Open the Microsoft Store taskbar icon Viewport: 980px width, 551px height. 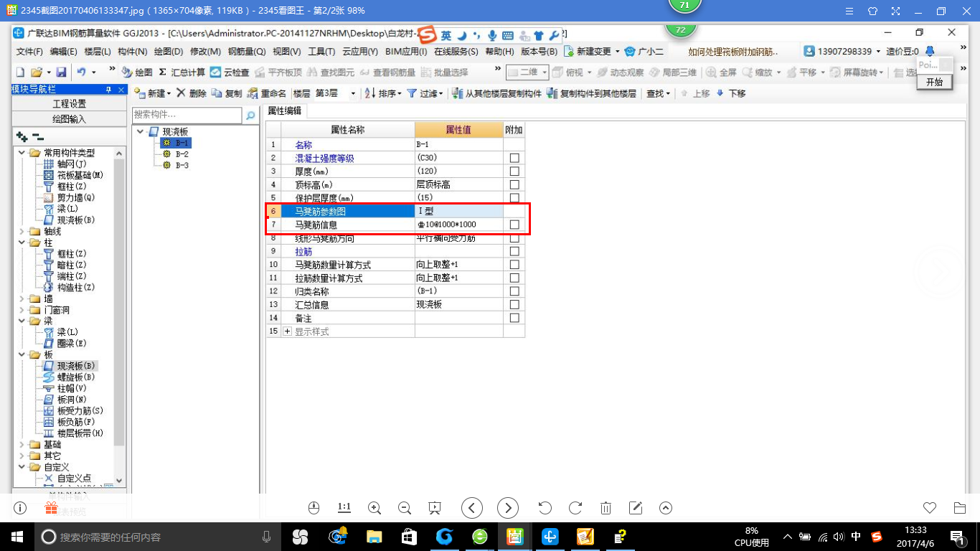[x=409, y=537]
